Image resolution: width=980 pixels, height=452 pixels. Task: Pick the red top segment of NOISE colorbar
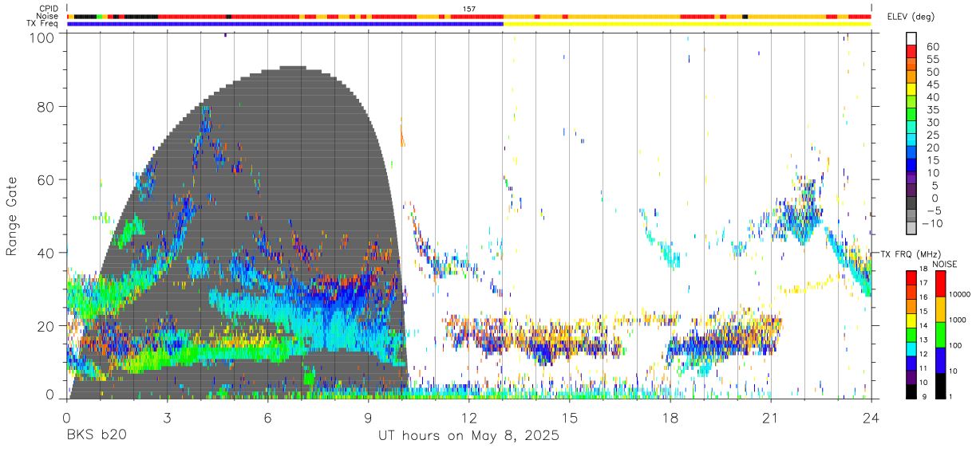click(x=941, y=284)
